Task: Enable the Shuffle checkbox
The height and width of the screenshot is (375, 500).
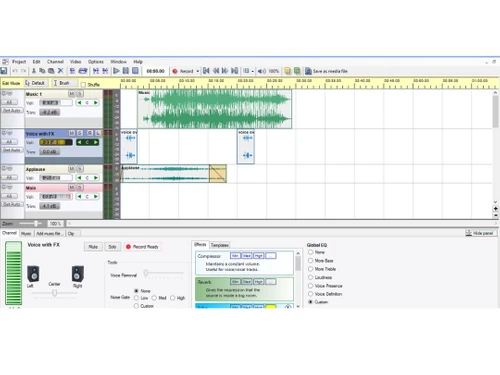Action: click(83, 85)
